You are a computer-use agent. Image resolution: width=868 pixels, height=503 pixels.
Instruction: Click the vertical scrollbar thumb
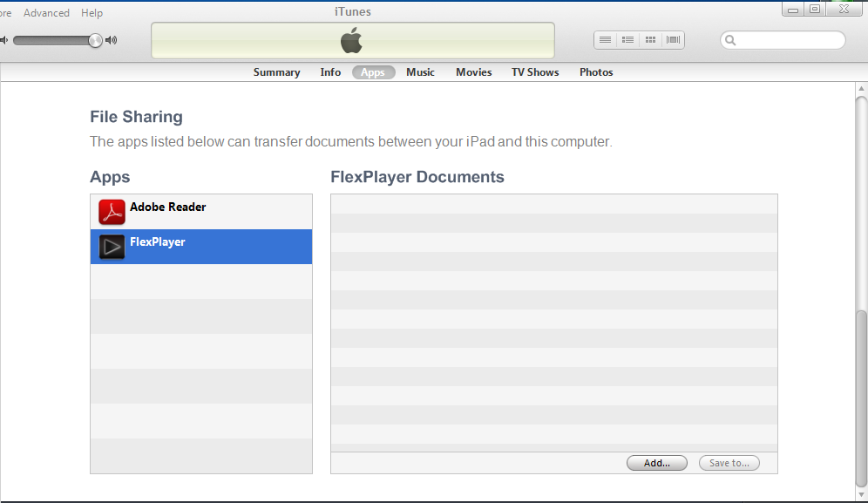pos(861,399)
